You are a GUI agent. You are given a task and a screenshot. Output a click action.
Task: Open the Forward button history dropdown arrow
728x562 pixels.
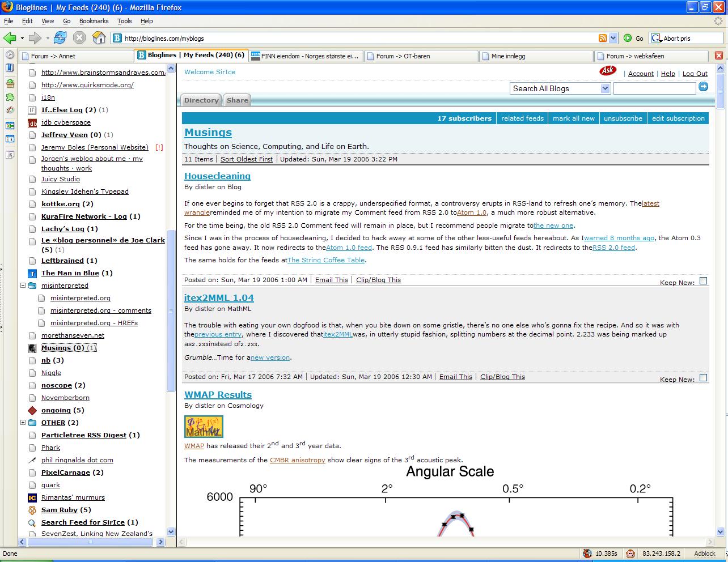[48, 38]
